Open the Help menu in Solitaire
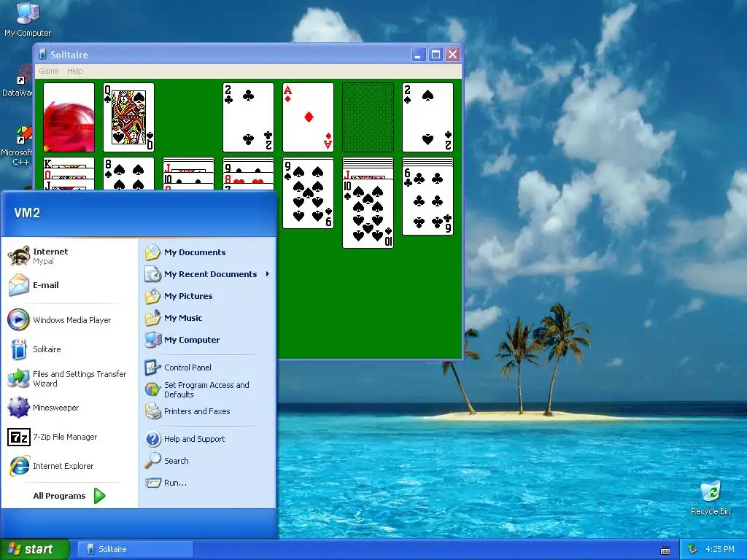 click(75, 71)
